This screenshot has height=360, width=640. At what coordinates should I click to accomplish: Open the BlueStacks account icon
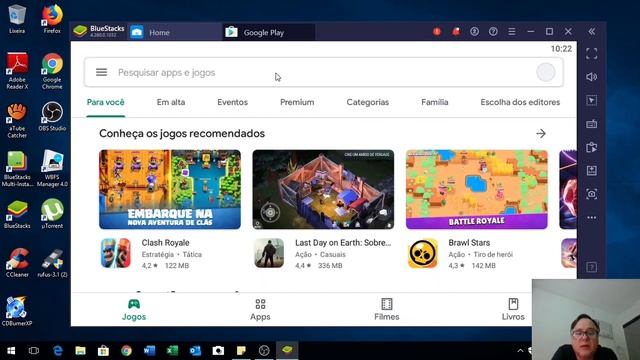[x=474, y=31]
